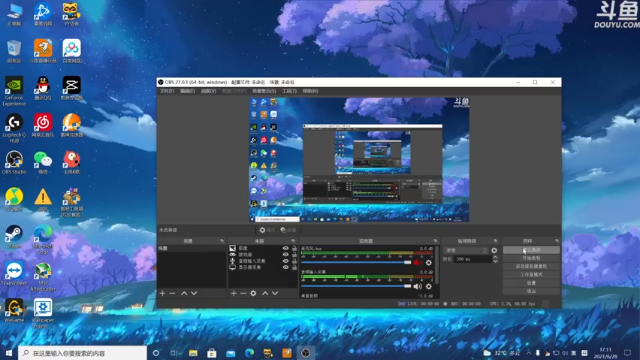Move source down in Sources panel
Viewport: 640px width, 360px height.
click(x=275, y=293)
